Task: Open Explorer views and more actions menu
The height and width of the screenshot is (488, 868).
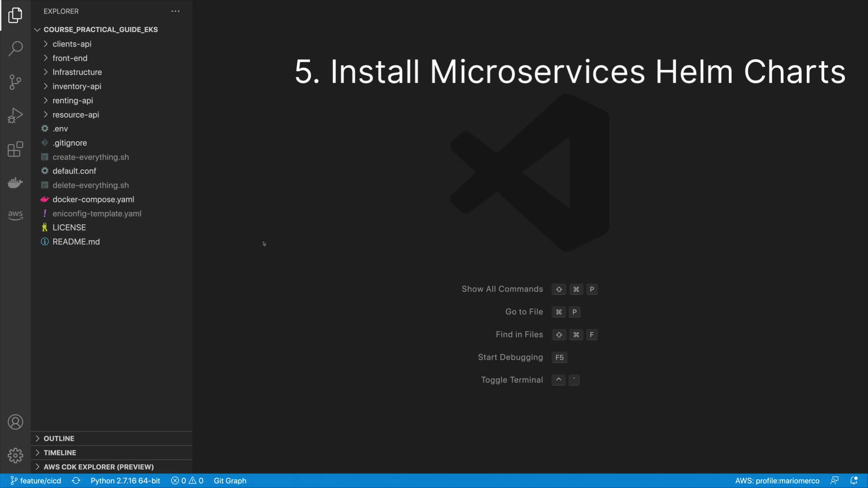Action: pyautogui.click(x=175, y=11)
